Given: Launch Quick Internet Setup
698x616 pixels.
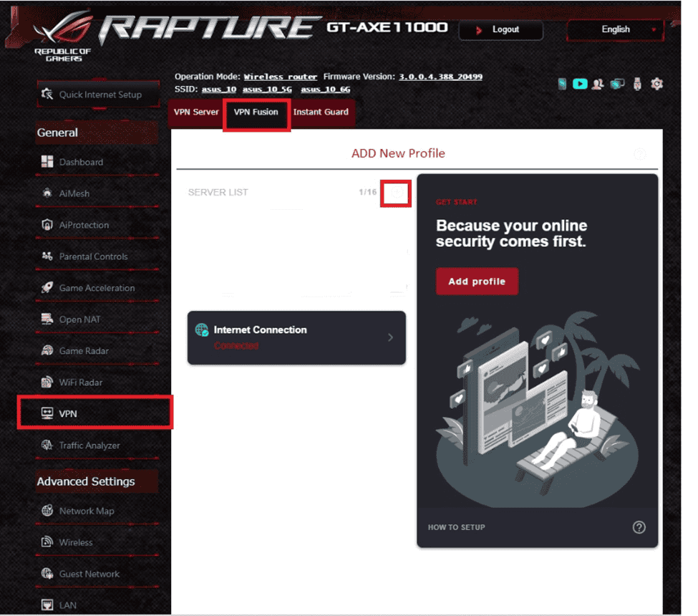Looking at the screenshot, I should click(x=98, y=95).
